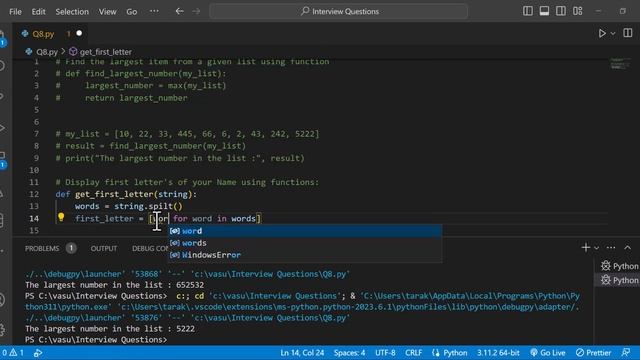Change indentation via Spaces: 4

(x=349, y=353)
